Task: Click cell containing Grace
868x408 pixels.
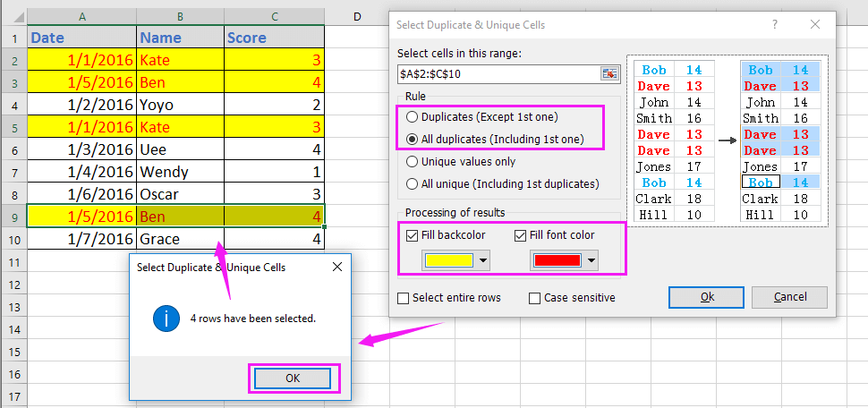Action: click(x=180, y=239)
